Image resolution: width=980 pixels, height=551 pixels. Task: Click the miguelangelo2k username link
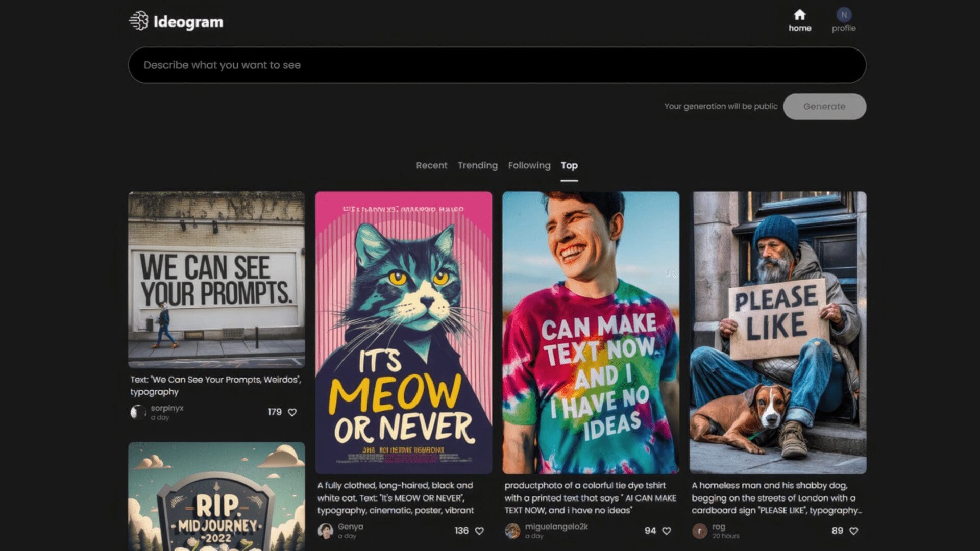coord(556,527)
